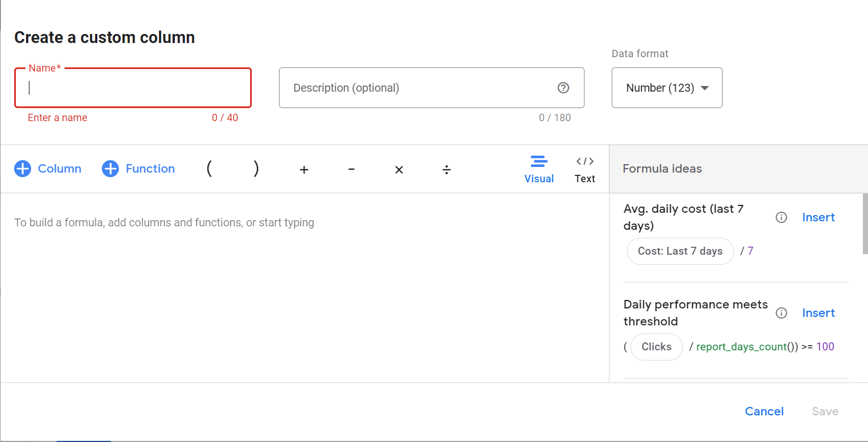Image resolution: width=868 pixels, height=442 pixels.
Task: Click the plus icon to add Column
Action: 23,169
